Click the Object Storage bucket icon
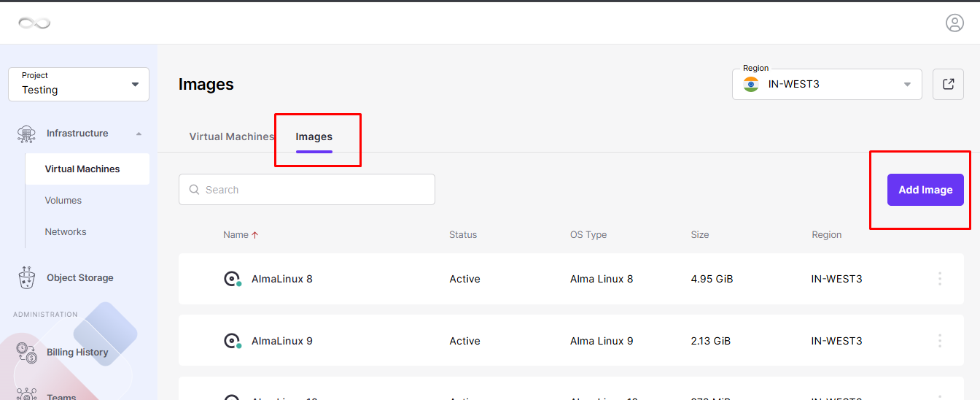Image resolution: width=980 pixels, height=400 pixels. 27,277
